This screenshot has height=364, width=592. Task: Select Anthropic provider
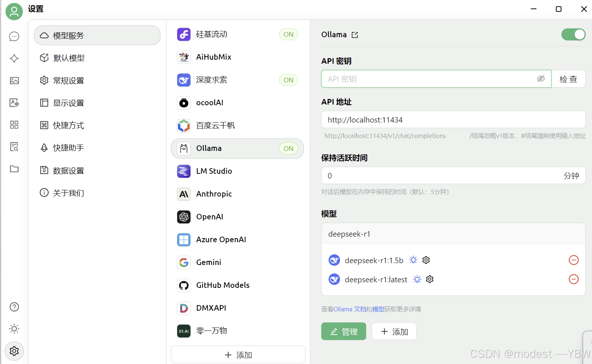[x=237, y=194]
